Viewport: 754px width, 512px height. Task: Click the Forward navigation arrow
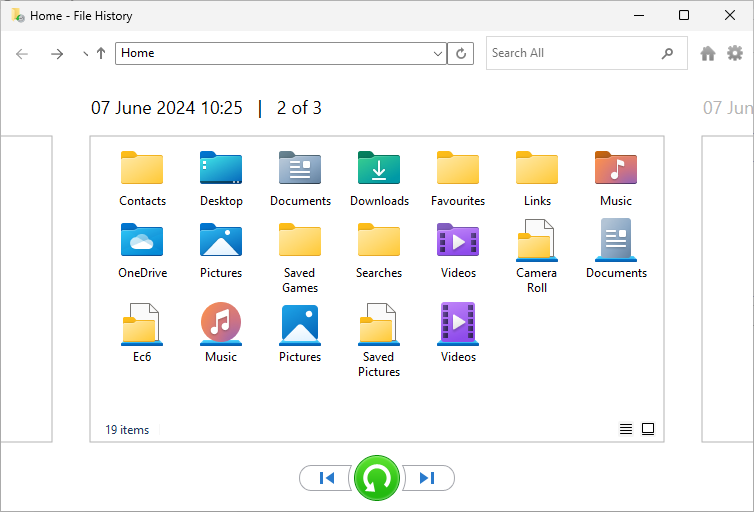tap(57, 54)
